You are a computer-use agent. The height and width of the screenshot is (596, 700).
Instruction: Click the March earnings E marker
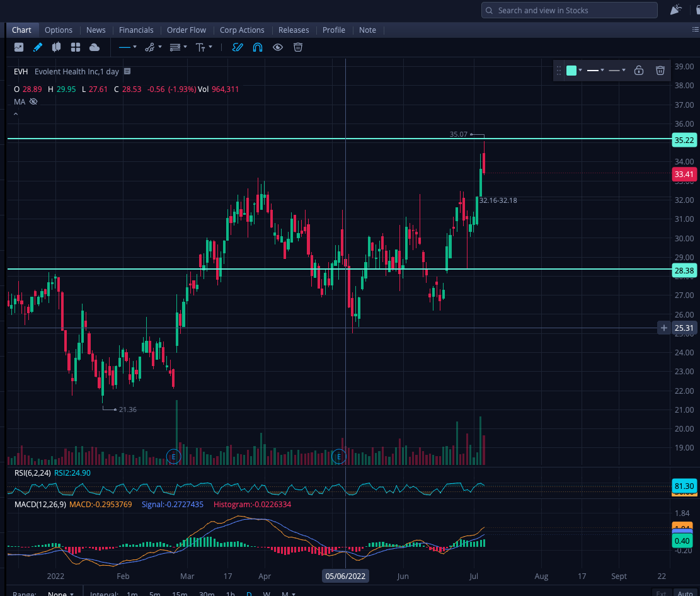(174, 457)
